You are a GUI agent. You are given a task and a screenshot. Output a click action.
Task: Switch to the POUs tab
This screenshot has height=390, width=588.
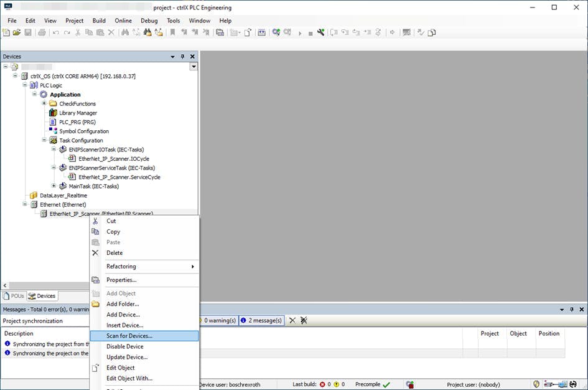(14, 296)
